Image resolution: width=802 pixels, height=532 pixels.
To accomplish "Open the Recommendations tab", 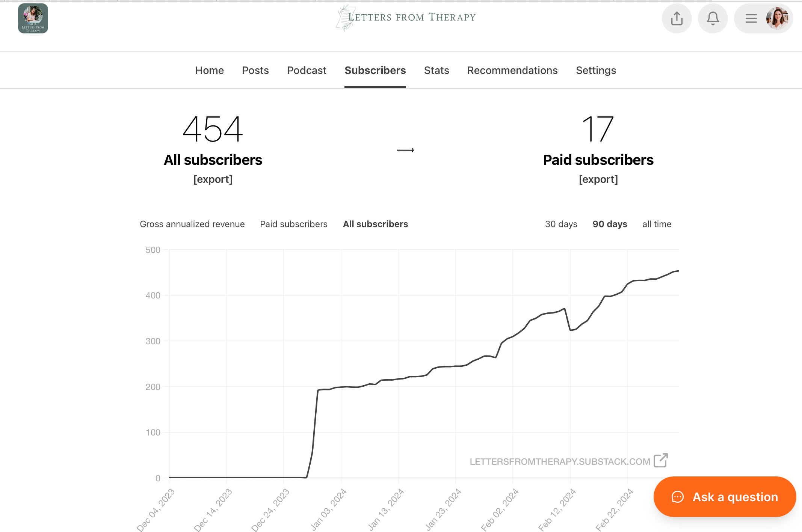I will point(512,71).
